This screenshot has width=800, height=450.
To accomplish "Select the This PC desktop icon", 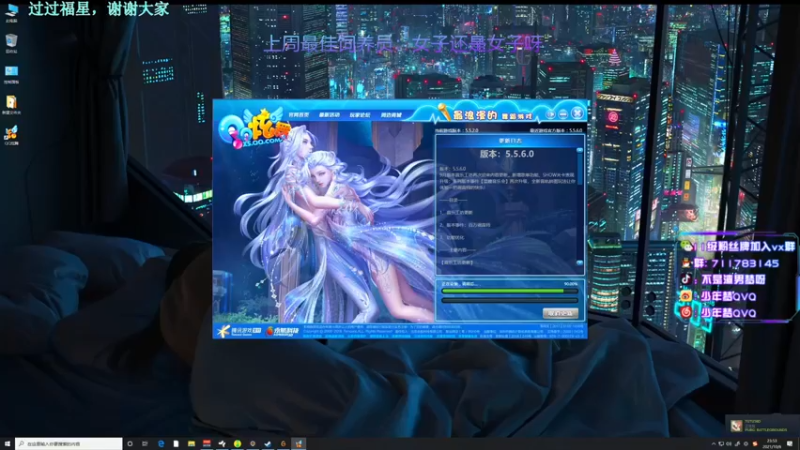I will (11, 12).
